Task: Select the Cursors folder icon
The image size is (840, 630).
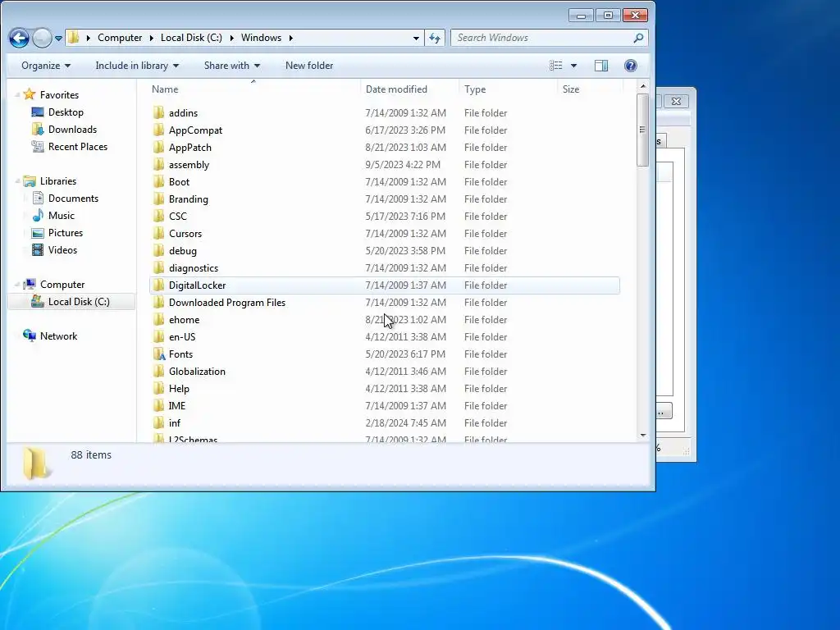Action: point(158,233)
